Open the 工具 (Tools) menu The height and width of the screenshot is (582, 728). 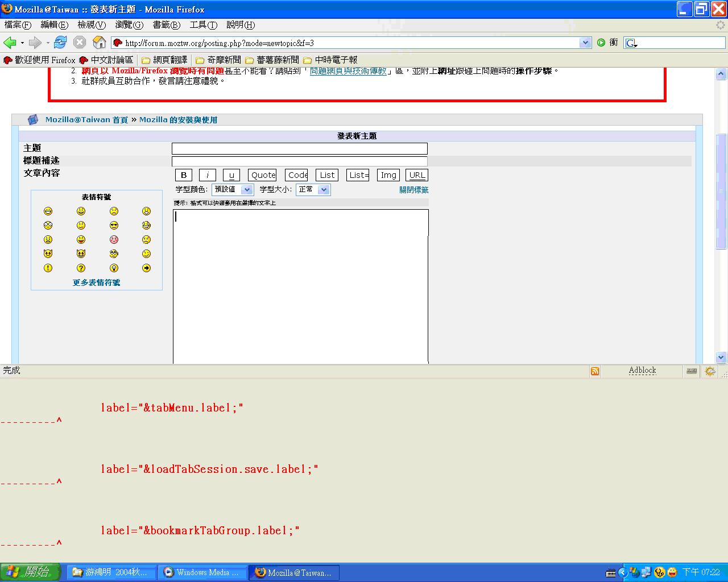point(203,25)
